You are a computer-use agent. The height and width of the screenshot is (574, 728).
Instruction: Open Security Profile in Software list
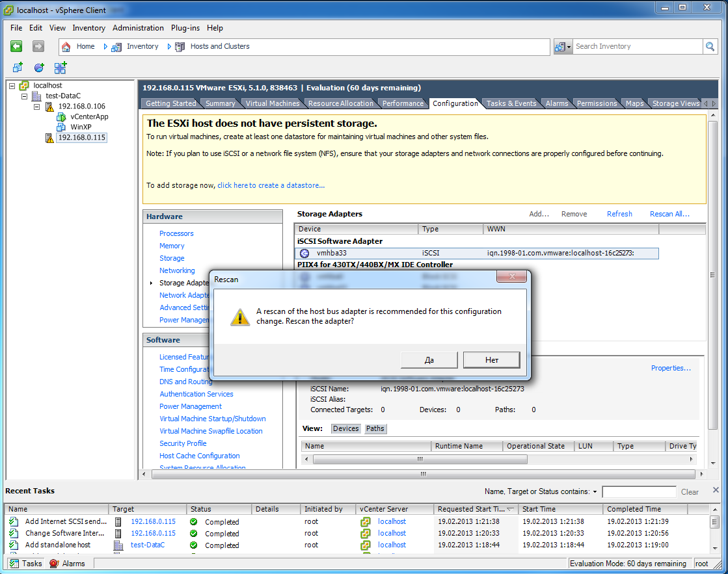pos(183,443)
